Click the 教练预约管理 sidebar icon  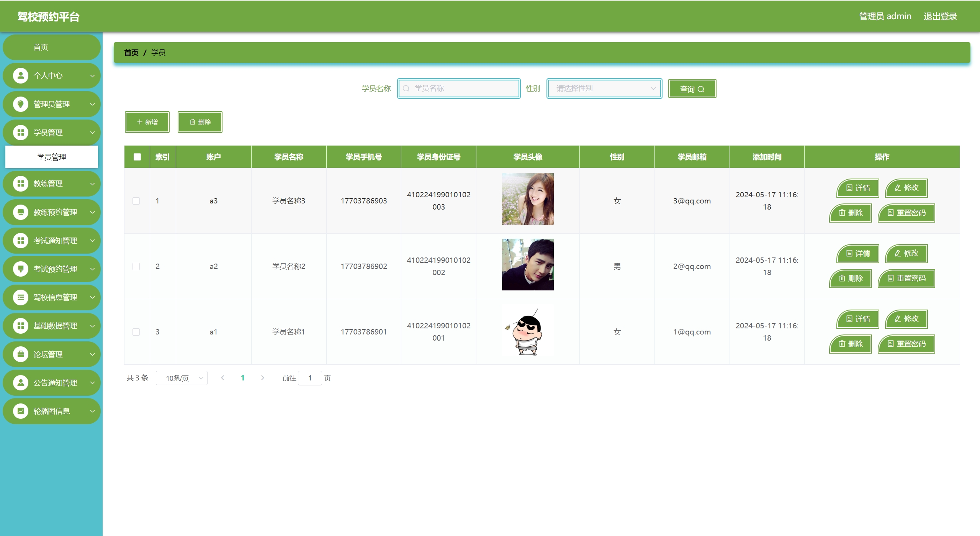[21, 212]
